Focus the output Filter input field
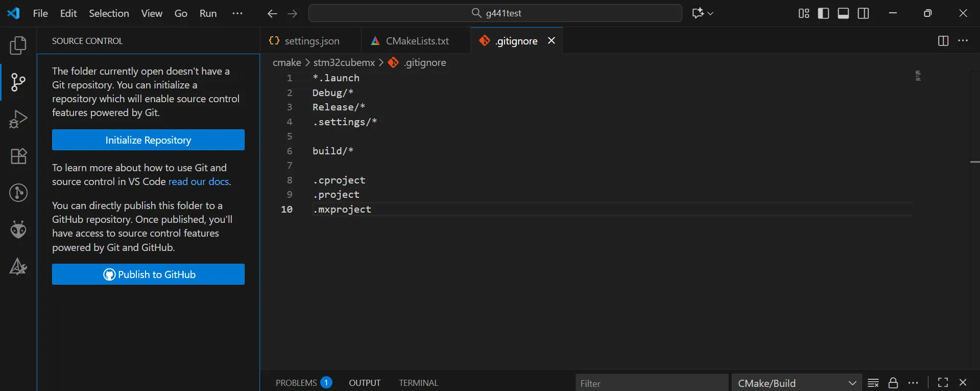This screenshot has width=980, height=391. (651, 383)
